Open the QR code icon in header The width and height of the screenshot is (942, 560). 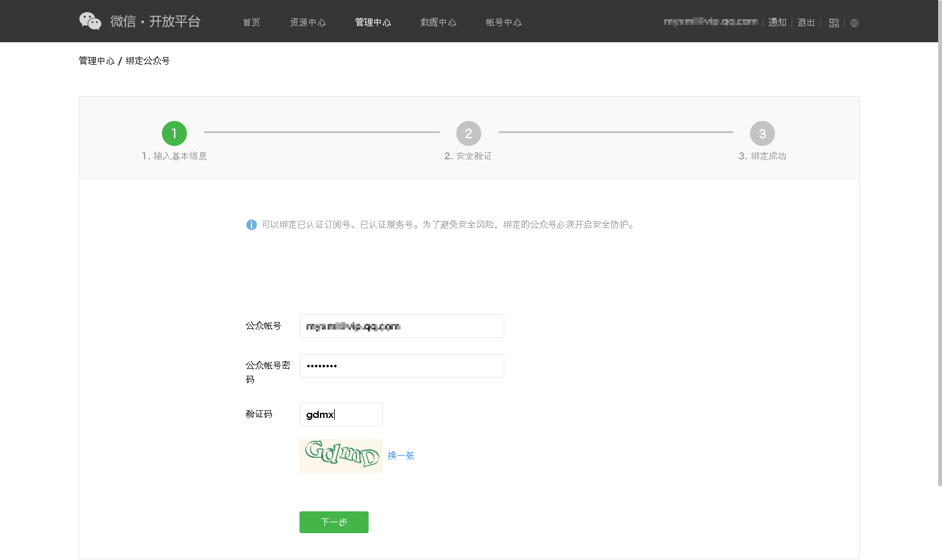[x=834, y=23]
